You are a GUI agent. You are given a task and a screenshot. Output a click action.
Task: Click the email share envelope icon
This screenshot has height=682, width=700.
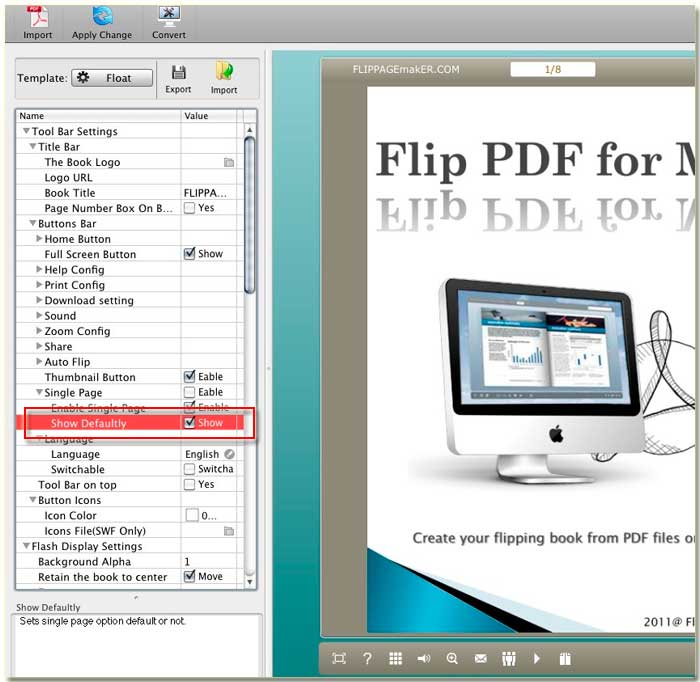(x=481, y=658)
